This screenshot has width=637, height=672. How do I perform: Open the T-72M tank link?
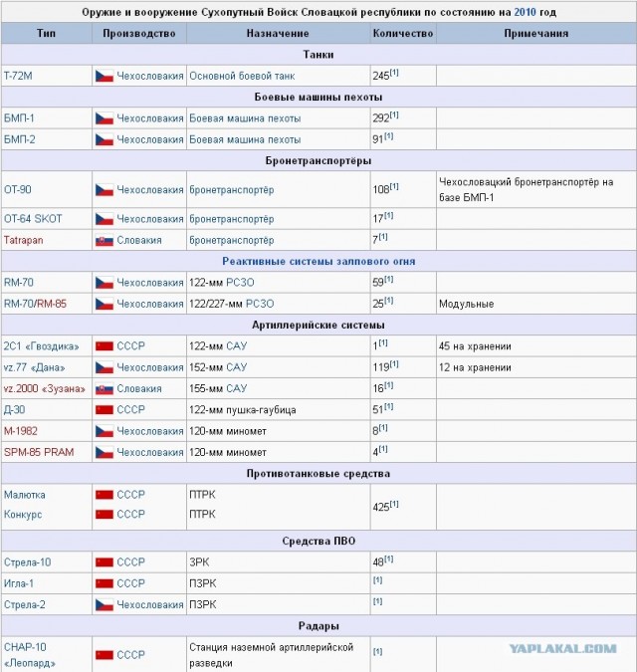18,76
